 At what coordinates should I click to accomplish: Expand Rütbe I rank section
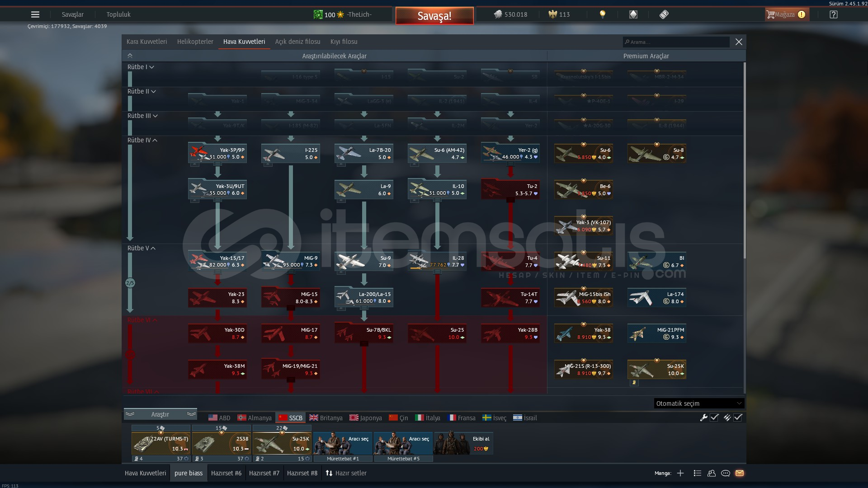141,67
